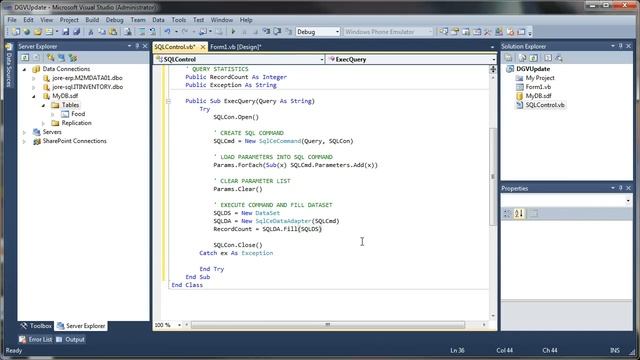The image size is (640, 360).
Task: Open the File menu
Action: pos(12,20)
